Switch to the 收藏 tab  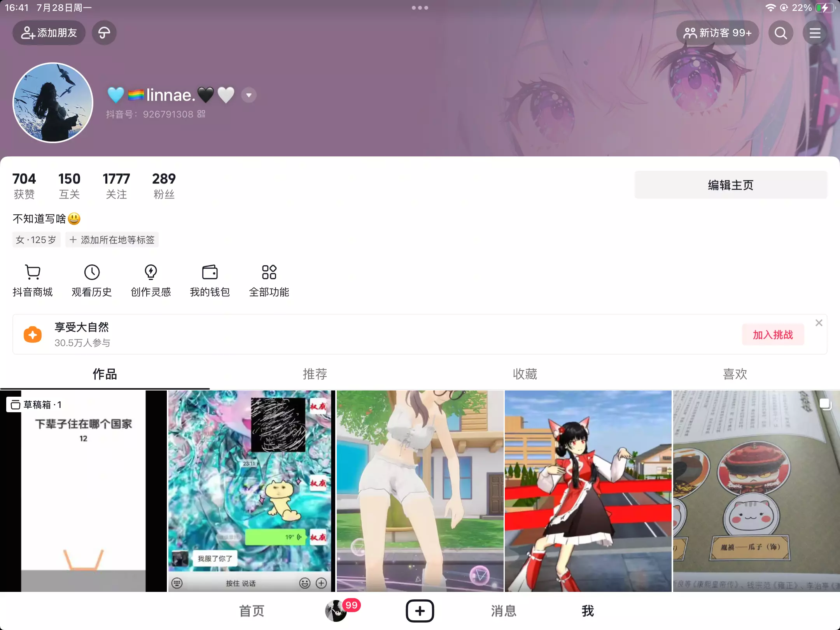point(525,374)
